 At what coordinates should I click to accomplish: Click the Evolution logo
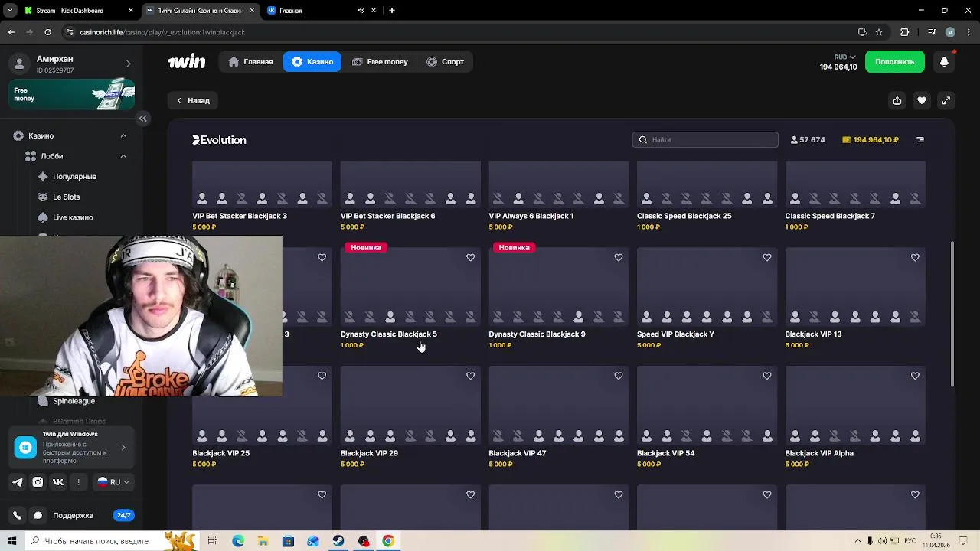(219, 140)
